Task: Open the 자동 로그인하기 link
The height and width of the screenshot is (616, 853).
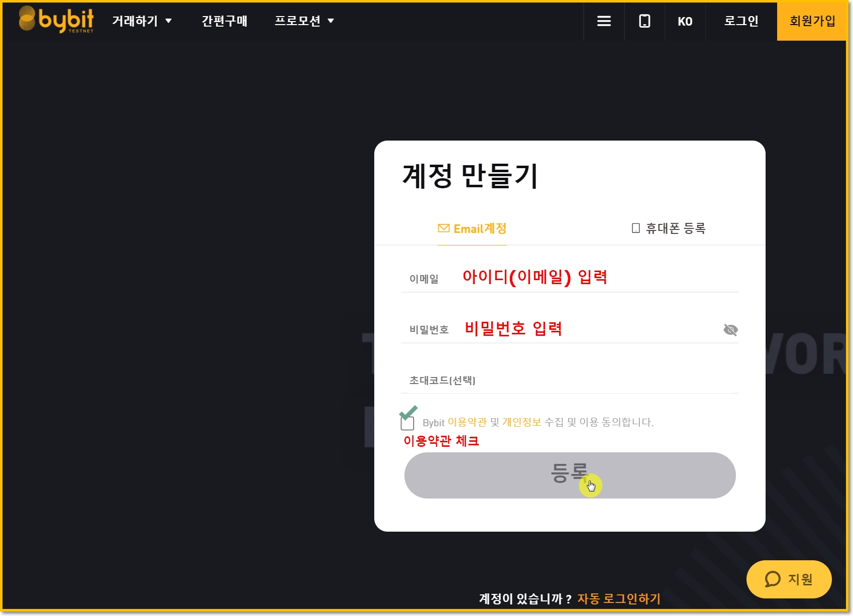Action: tap(618, 598)
